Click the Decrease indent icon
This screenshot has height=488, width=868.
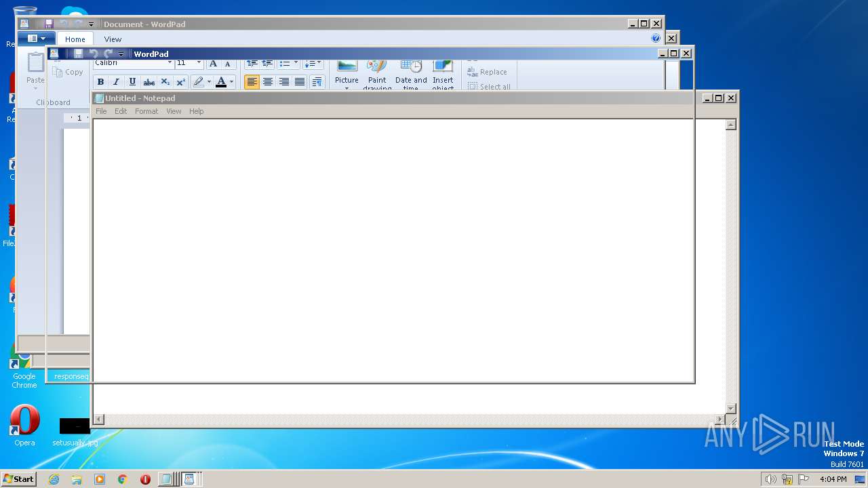[x=252, y=64]
